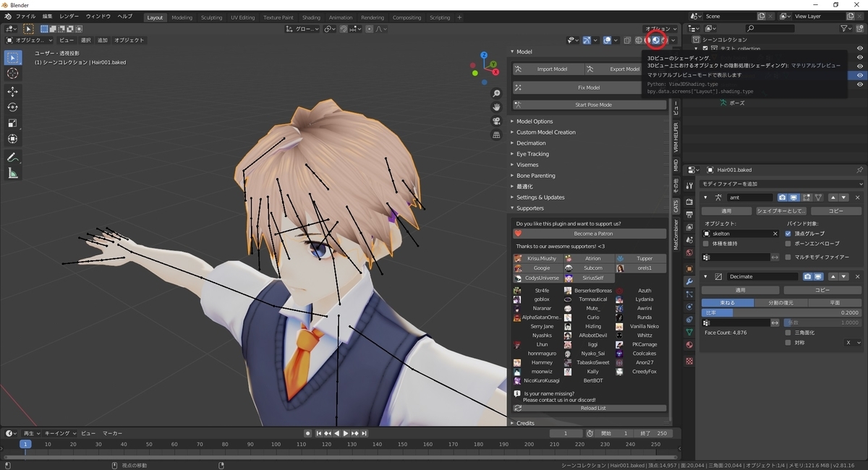Click the outliner filter funnel icon
Viewport: 868px width, 470px height.
[845, 28]
